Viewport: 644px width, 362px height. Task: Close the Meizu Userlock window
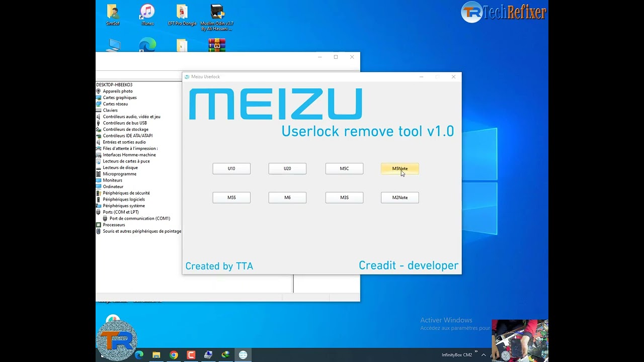(453, 77)
